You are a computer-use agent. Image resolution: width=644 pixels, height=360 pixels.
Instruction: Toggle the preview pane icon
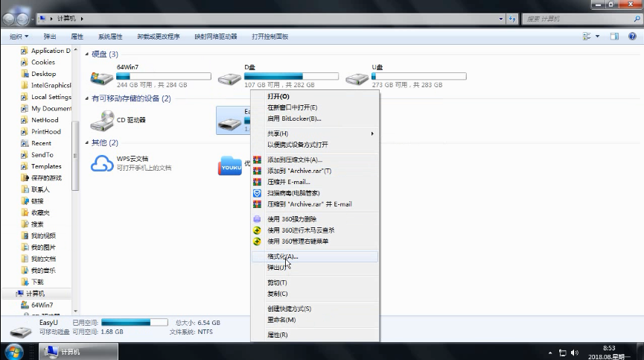point(614,37)
